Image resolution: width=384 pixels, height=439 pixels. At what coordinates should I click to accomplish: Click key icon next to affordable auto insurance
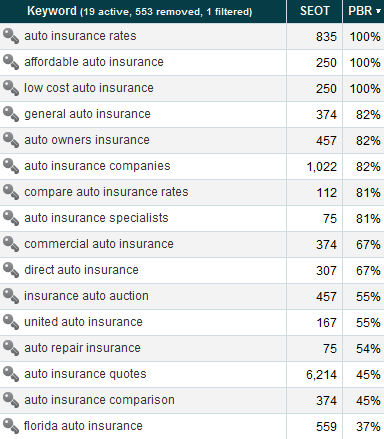(x=11, y=62)
